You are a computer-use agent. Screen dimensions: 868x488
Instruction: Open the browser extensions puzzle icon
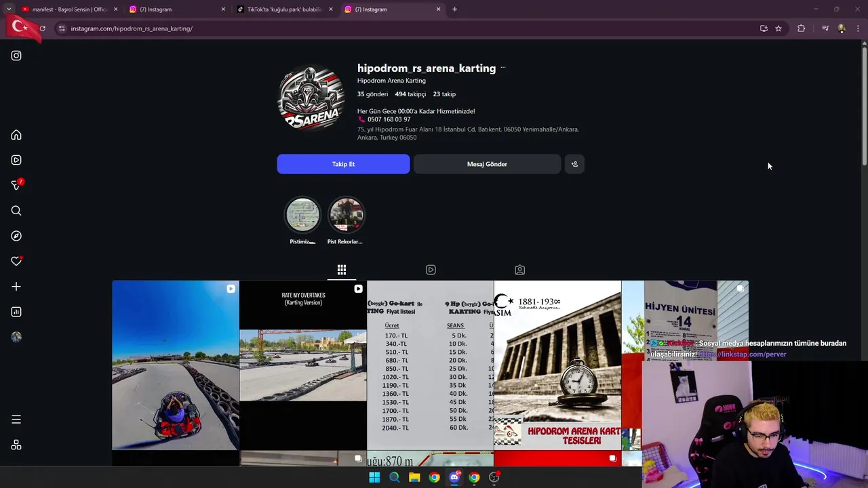[802, 28]
